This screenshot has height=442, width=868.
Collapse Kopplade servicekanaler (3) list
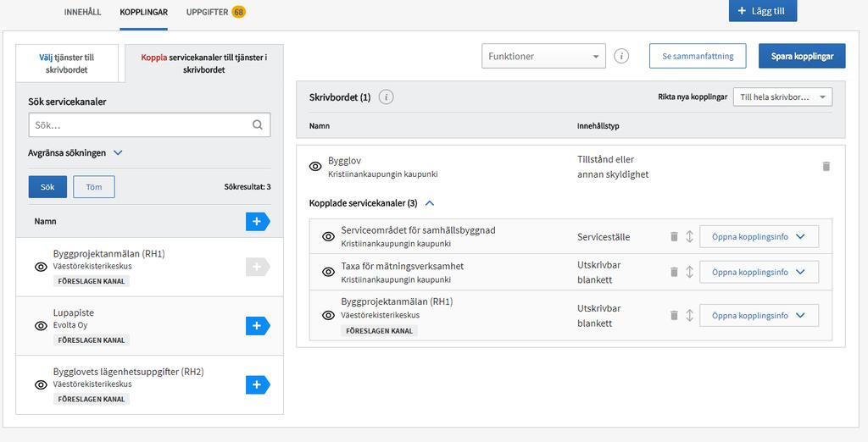(x=371, y=203)
